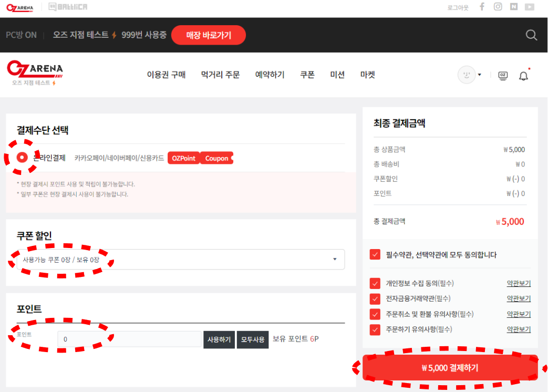Click the 포인트 amount input field
This screenshot has height=392, width=548.
[129, 339]
